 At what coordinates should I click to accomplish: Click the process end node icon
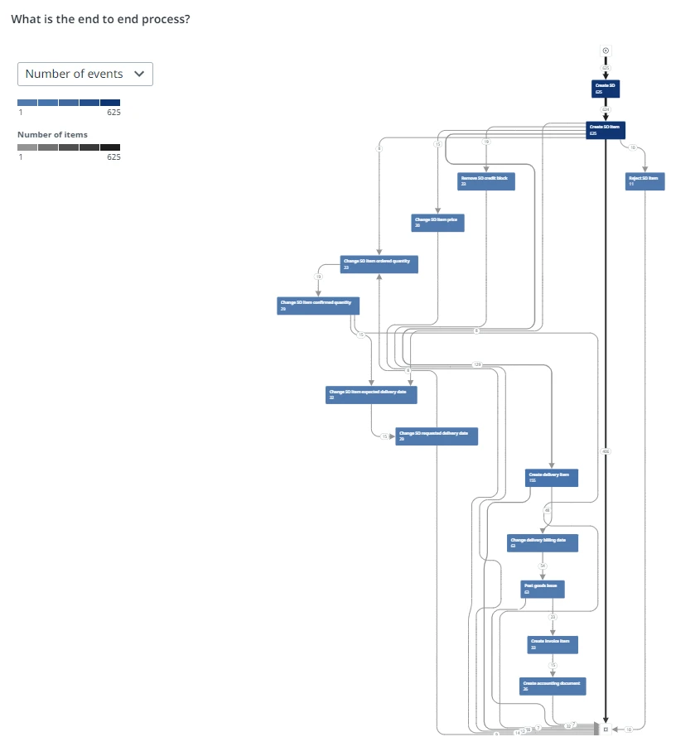coord(606,729)
